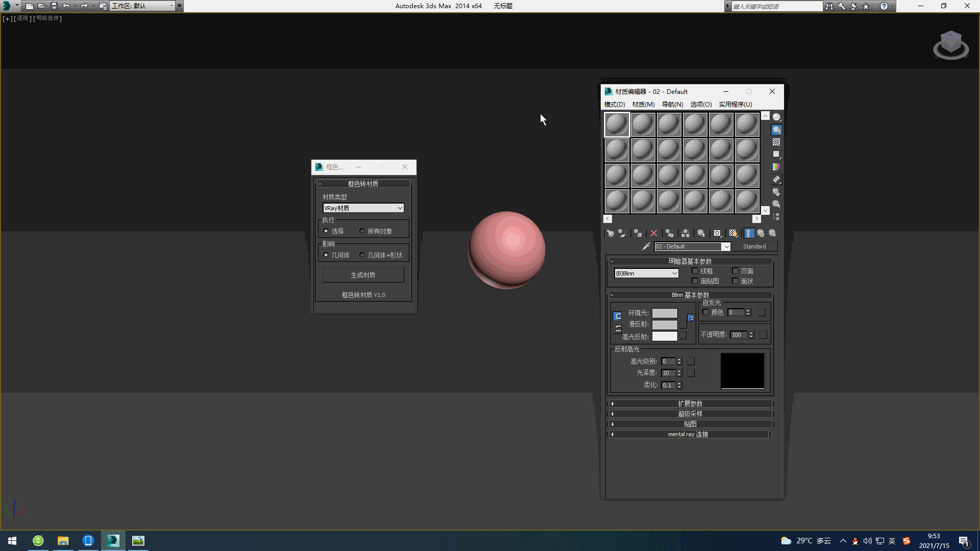The height and width of the screenshot is (551, 980).
Task: Click Sample Type sphere icon
Action: [776, 117]
